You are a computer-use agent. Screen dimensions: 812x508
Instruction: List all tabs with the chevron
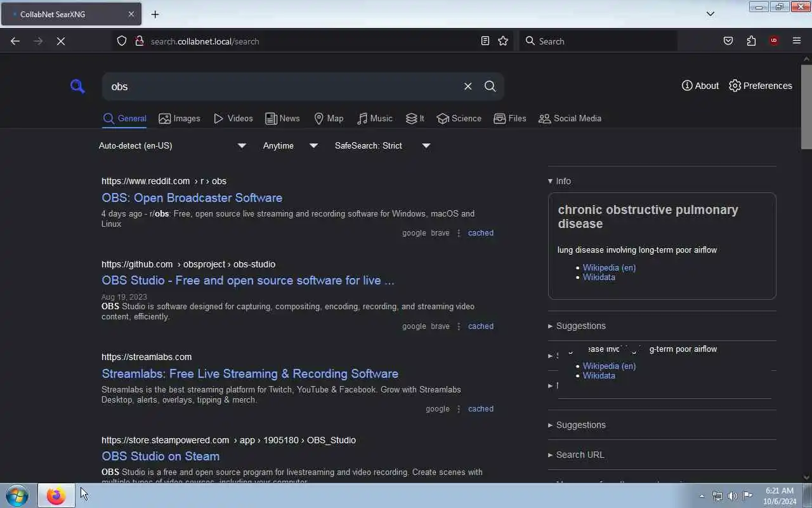710,14
